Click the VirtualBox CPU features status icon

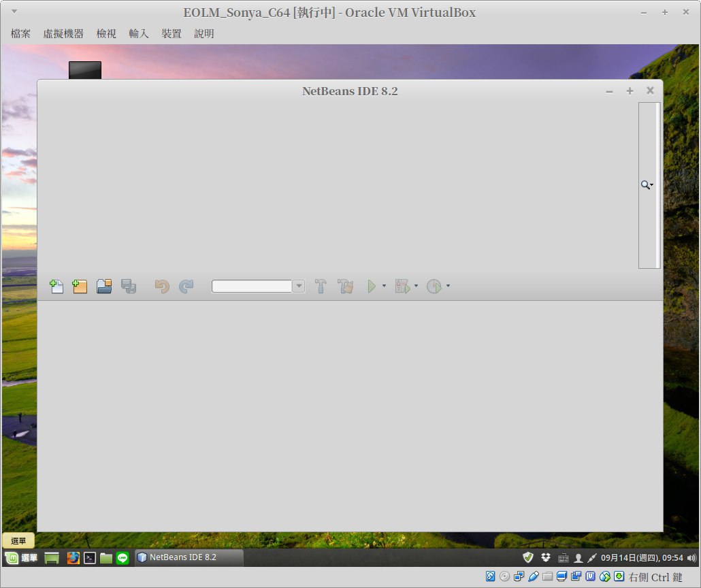[591, 576]
